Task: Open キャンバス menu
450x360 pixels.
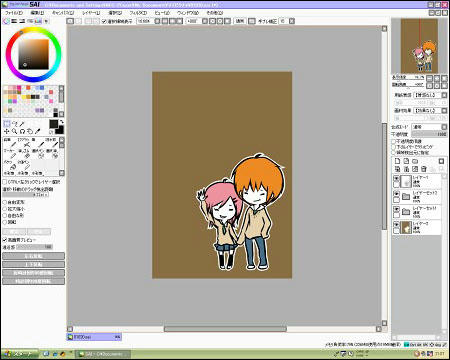Action: [63, 13]
